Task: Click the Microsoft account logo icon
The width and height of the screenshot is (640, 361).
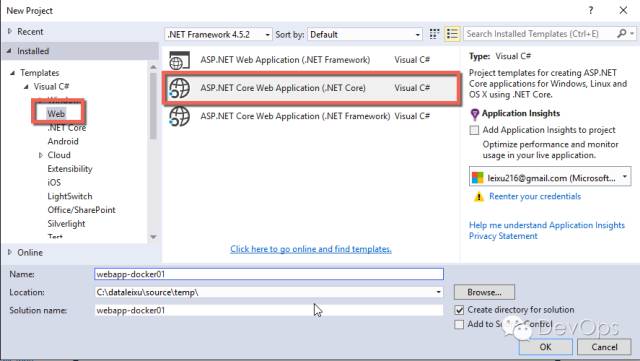Action: pos(478,178)
